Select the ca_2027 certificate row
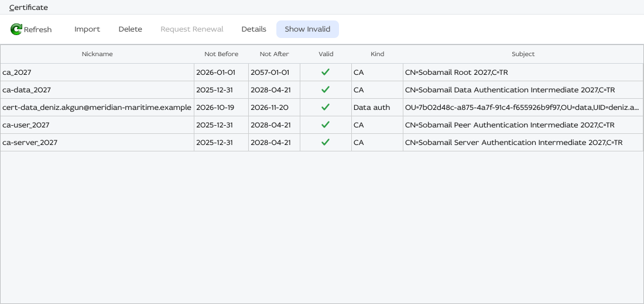 tap(321, 72)
